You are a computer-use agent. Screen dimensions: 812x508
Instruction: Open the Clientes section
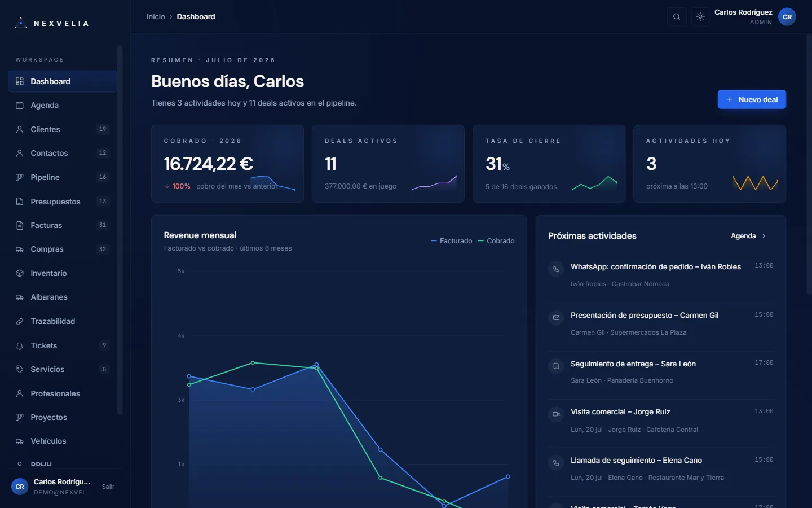(x=62, y=129)
